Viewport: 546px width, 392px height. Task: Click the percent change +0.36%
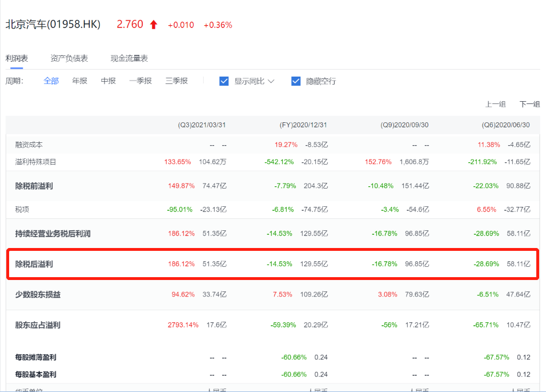[218, 25]
